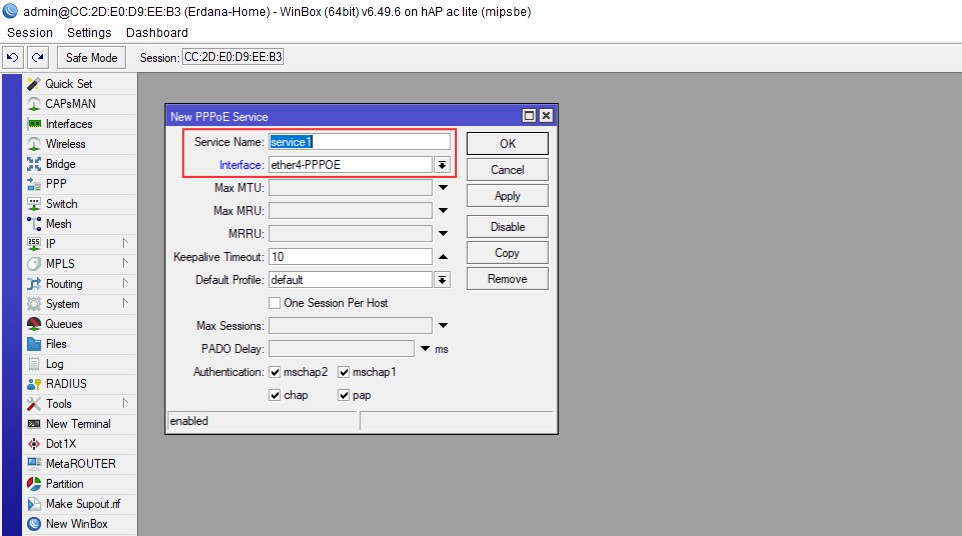Open the Session menu

point(30,33)
